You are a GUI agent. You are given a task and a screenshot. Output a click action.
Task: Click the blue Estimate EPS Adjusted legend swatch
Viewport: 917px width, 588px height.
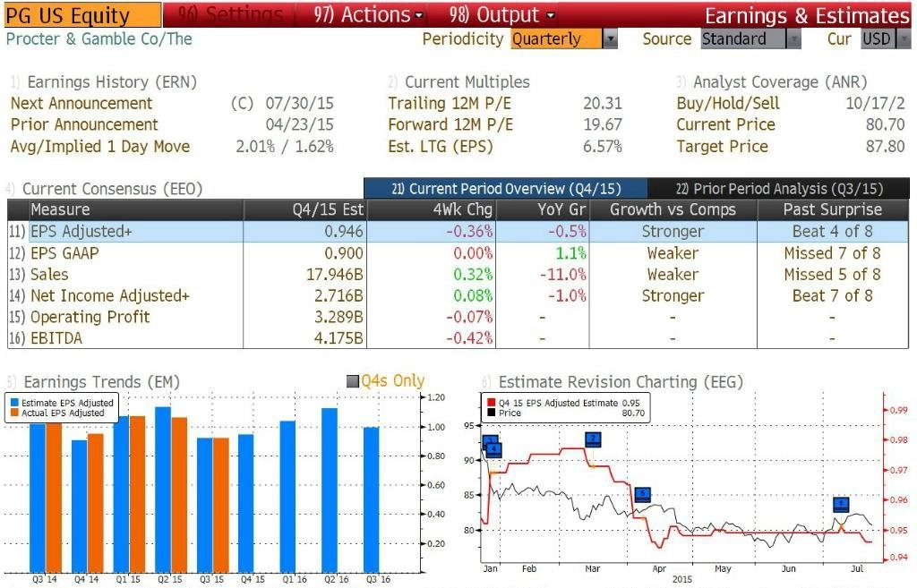[x=14, y=403]
